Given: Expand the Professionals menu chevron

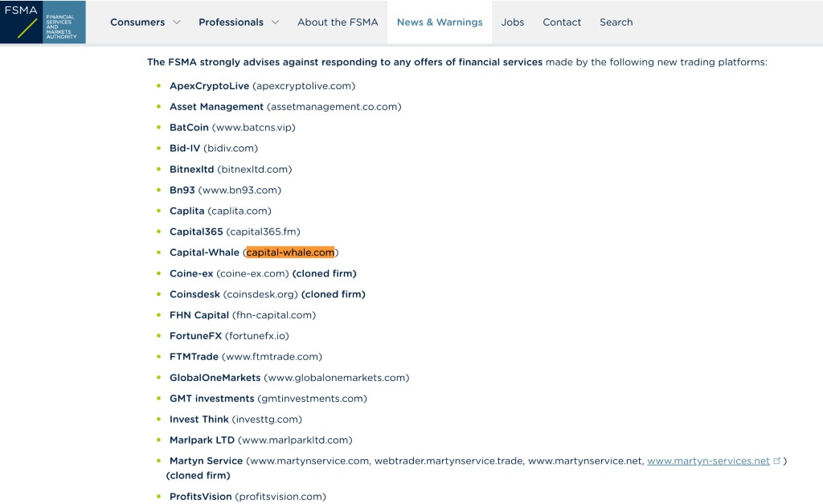Looking at the screenshot, I should [275, 22].
